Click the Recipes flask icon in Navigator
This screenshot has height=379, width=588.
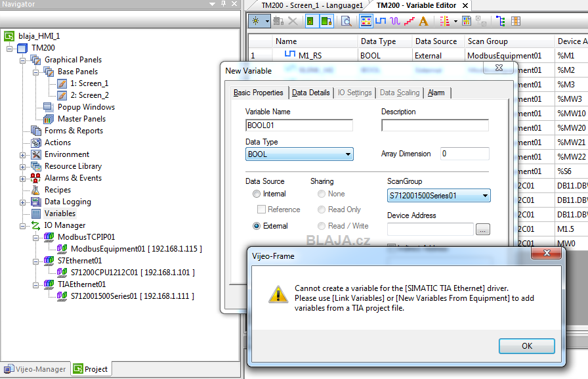(x=36, y=190)
